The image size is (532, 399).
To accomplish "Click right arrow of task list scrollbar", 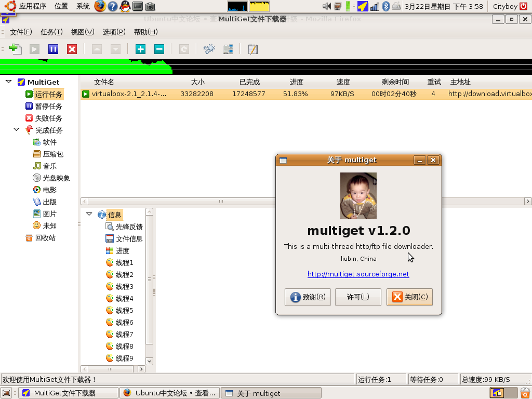I will tap(528, 201).
